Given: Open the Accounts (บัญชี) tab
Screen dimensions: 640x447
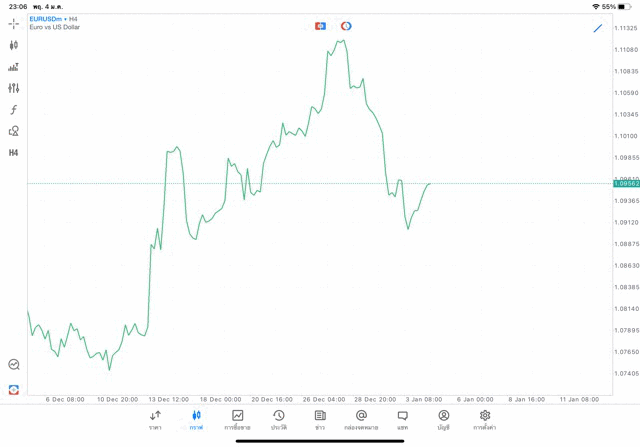Looking at the screenshot, I should click(443, 419).
